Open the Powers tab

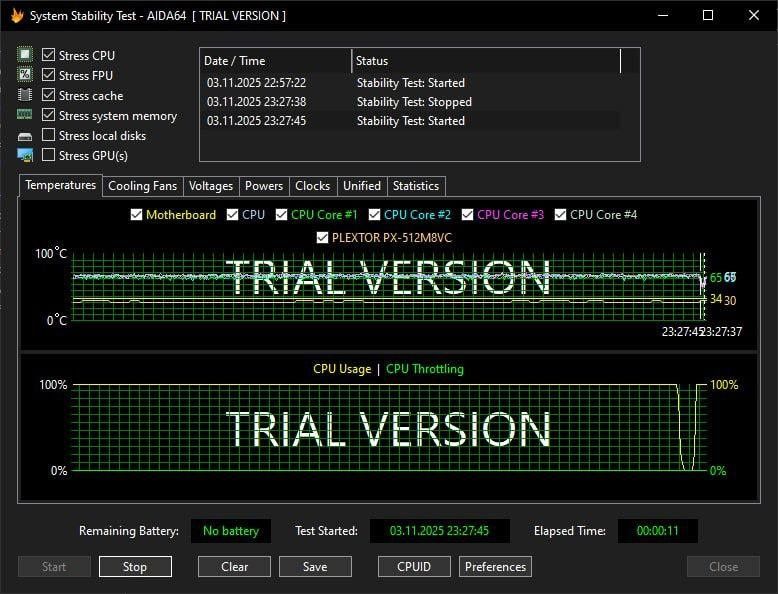264,186
